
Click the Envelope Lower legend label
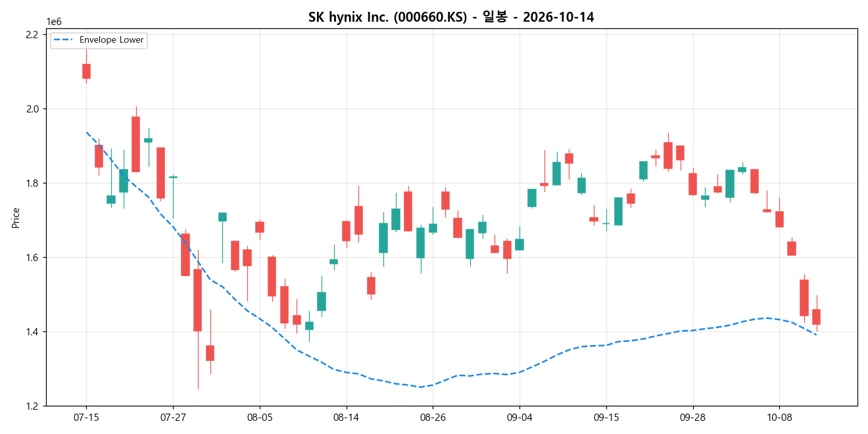click(x=111, y=40)
